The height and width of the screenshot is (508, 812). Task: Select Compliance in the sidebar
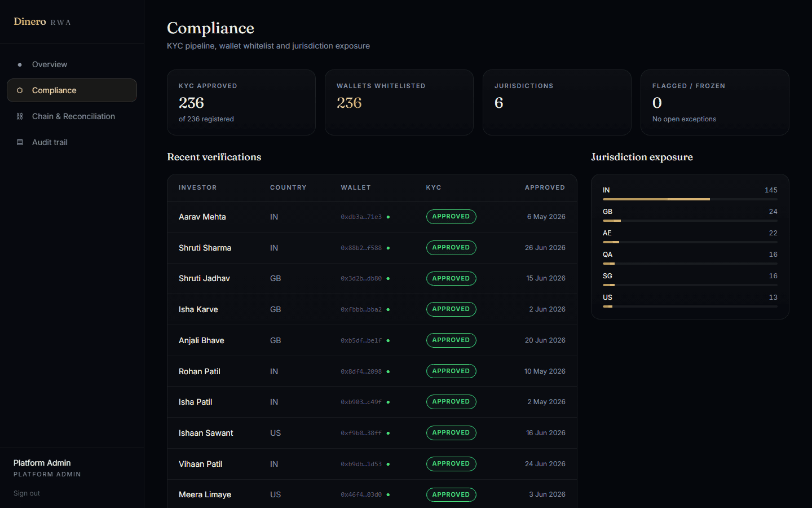pyautogui.click(x=72, y=90)
